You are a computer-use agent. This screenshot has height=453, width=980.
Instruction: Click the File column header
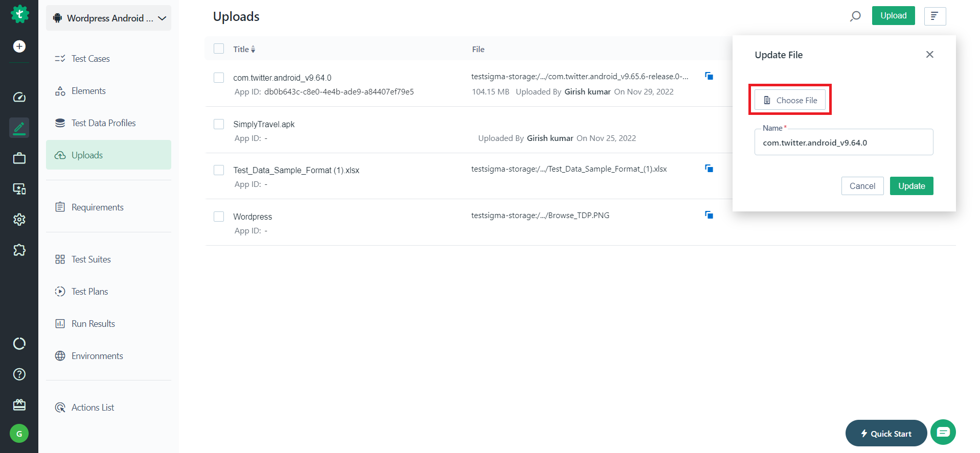click(478, 49)
